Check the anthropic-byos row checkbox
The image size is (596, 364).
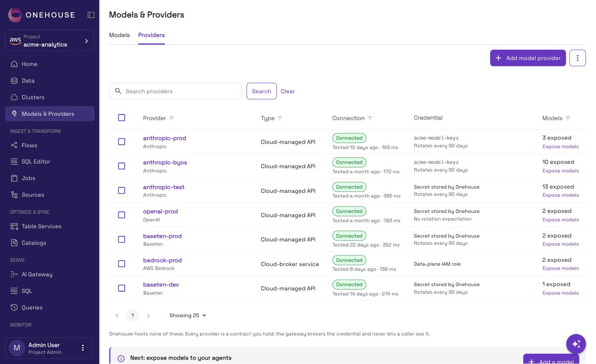[x=121, y=166]
